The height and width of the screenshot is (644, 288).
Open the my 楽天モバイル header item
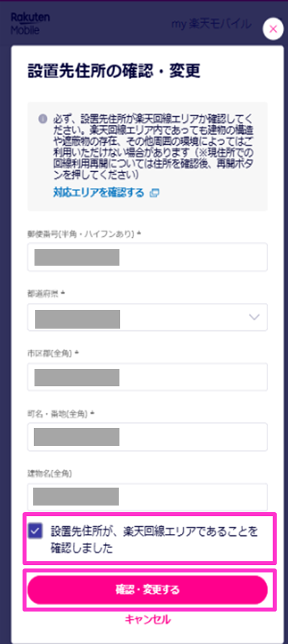point(212,24)
